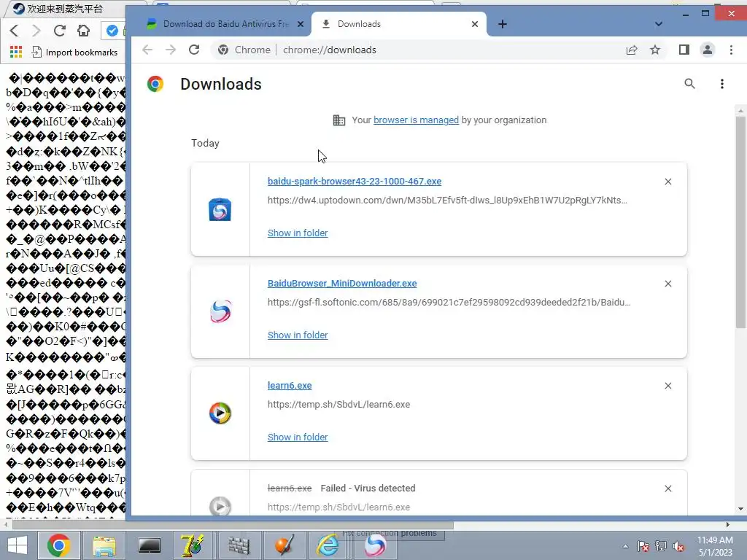
Task: Click background window horizontal scrollbar
Action: coord(233,525)
